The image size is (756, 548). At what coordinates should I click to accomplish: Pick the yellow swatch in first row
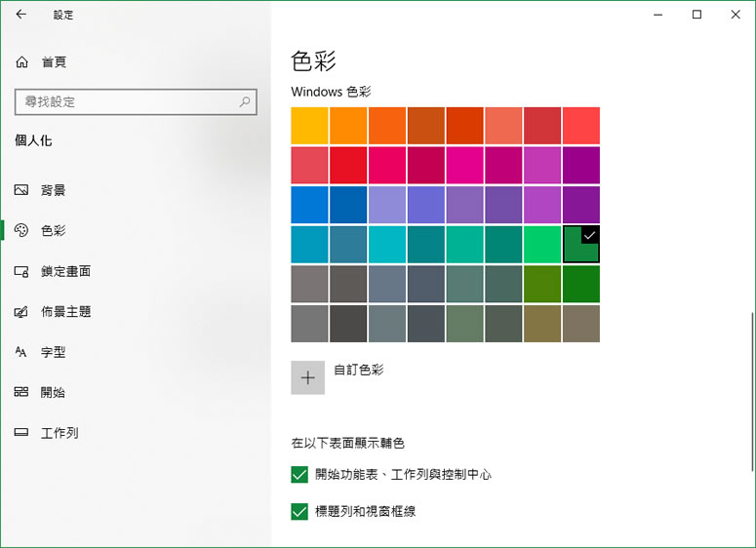(309, 126)
